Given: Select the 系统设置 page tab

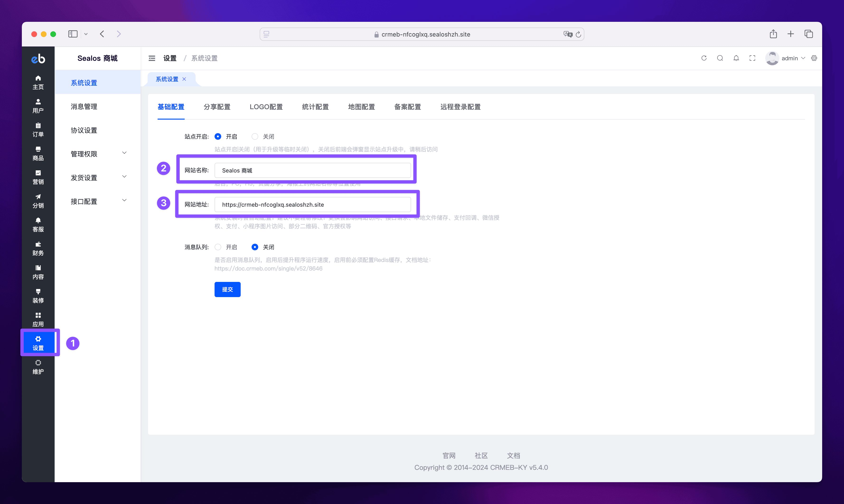Looking at the screenshot, I should [167, 79].
